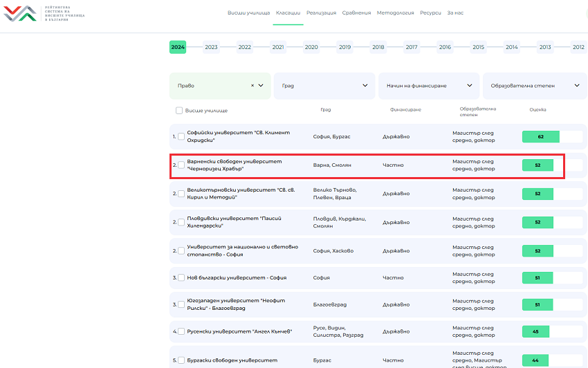The height and width of the screenshot is (368, 588).
Task: Click city text "Благоевград"
Action: [329, 304]
